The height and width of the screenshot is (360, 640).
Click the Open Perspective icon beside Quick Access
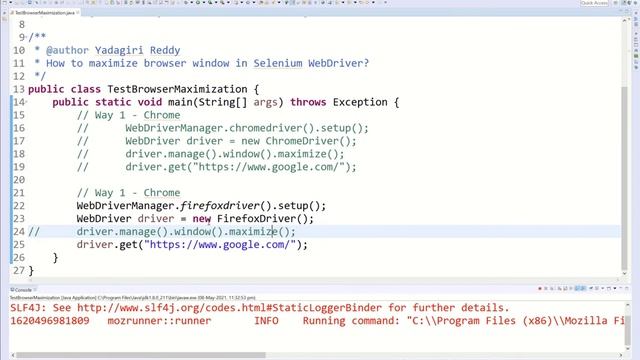616,3
